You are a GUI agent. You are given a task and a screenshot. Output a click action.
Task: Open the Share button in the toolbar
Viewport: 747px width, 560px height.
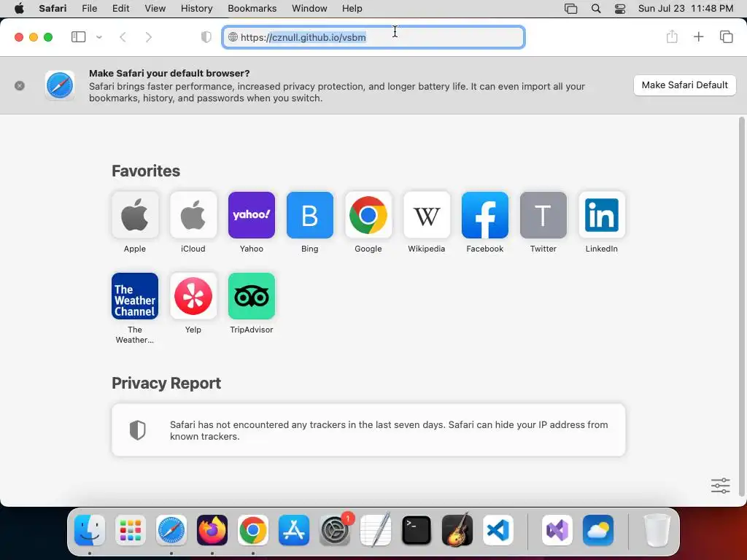pos(672,36)
